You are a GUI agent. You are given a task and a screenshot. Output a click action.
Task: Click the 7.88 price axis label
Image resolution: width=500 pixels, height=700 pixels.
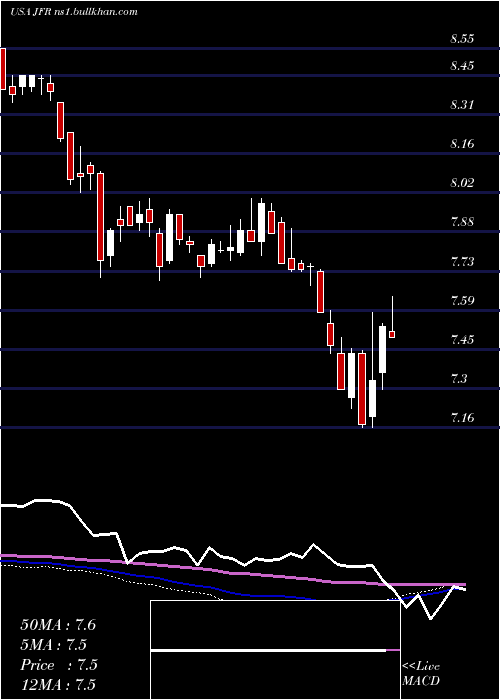(462, 222)
